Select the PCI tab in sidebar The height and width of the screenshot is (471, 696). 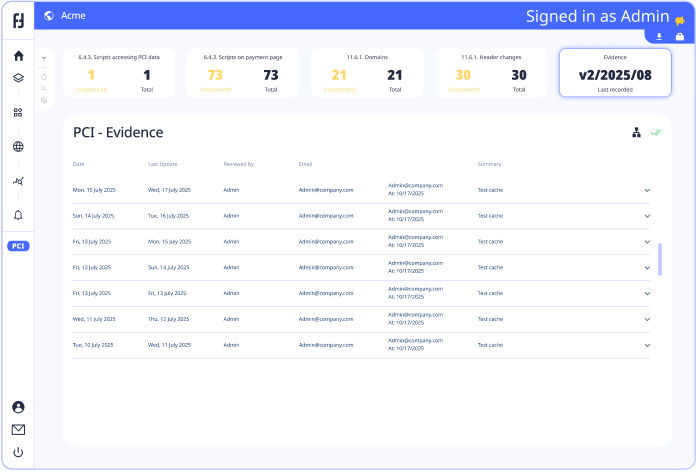[x=18, y=246]
